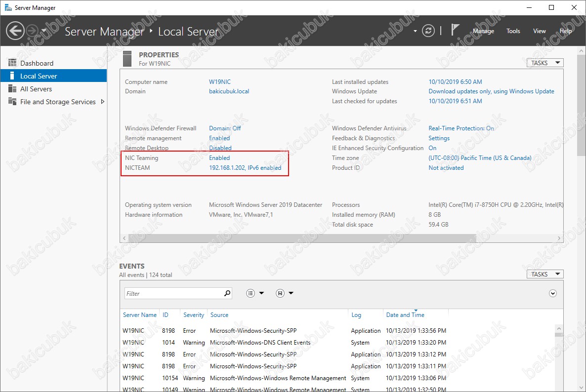Screen dimensions: 586x392
Task: Sort events by Date and Time column
Action: pos(405,314)
